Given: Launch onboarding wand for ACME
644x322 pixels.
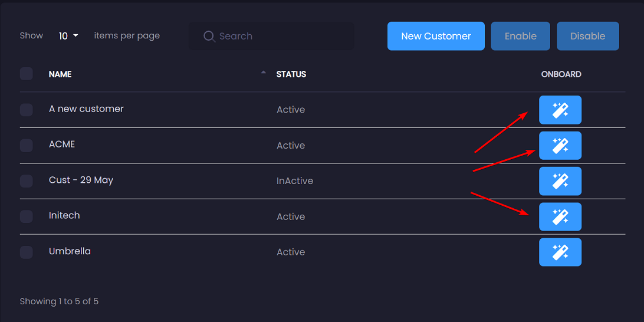Looking at the screenshot, I should coord(560,146).
